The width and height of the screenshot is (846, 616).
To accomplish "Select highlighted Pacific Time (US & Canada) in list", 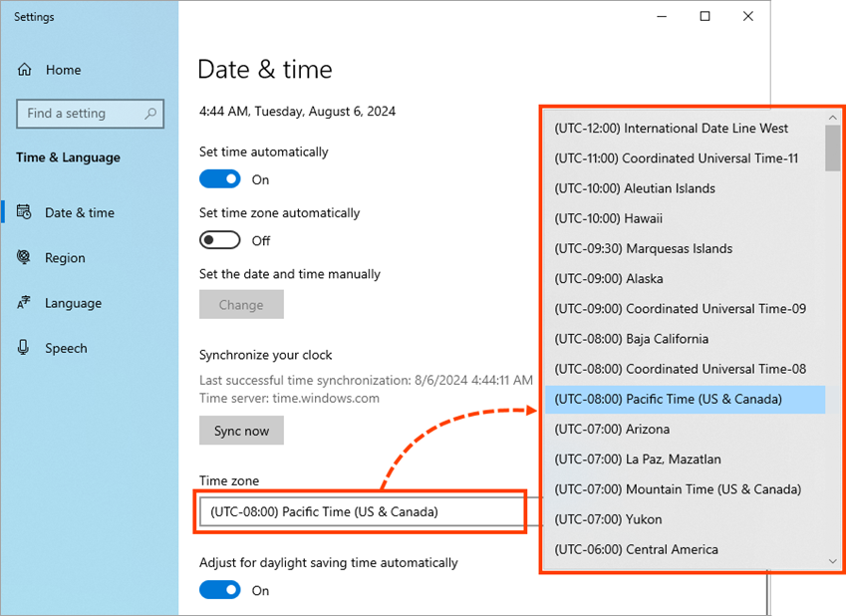I will point(685,400).
